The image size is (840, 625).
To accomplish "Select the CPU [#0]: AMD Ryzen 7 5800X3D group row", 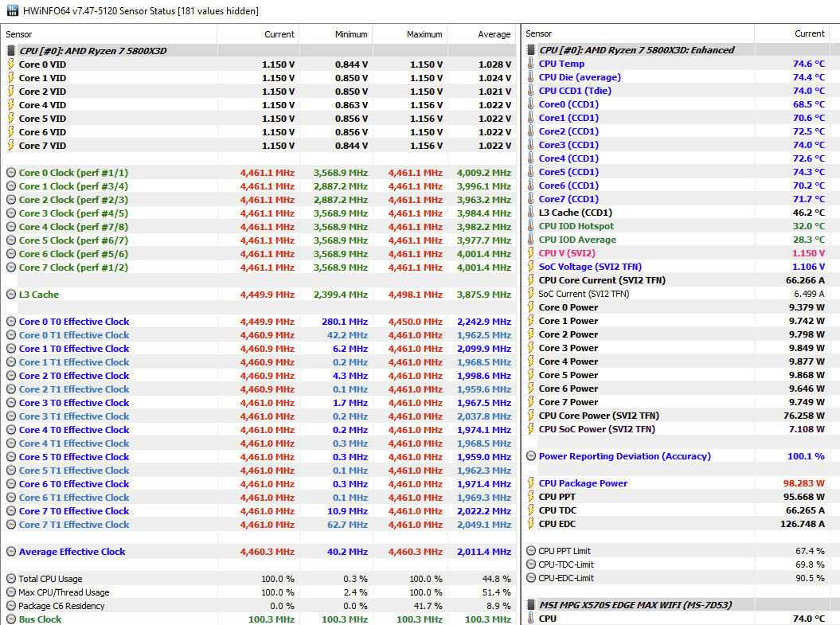I will tap(258, 51).
